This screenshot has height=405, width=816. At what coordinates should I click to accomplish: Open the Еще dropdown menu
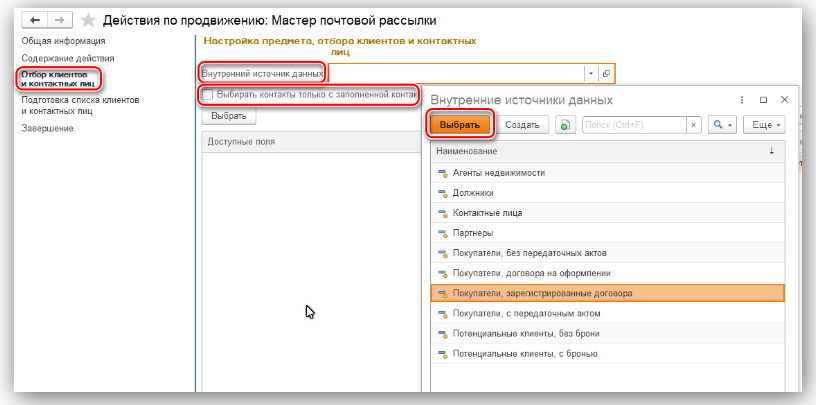tap(764, 125)
